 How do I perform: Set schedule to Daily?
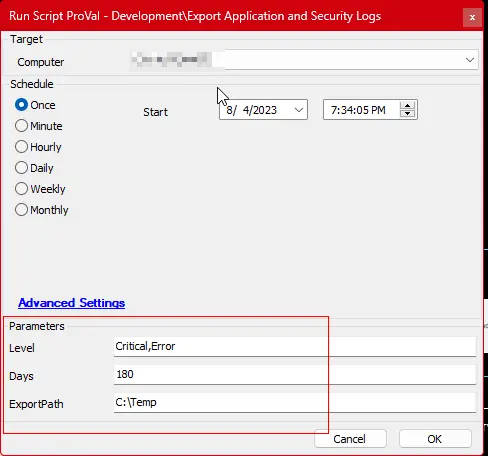coord(34,168)
